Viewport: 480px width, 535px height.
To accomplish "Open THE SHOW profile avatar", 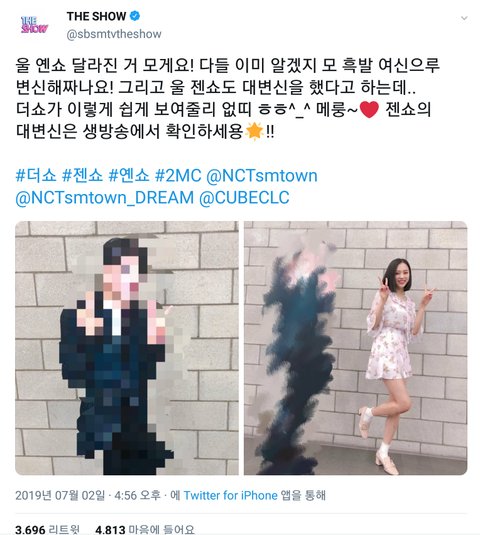I will 34,25.
